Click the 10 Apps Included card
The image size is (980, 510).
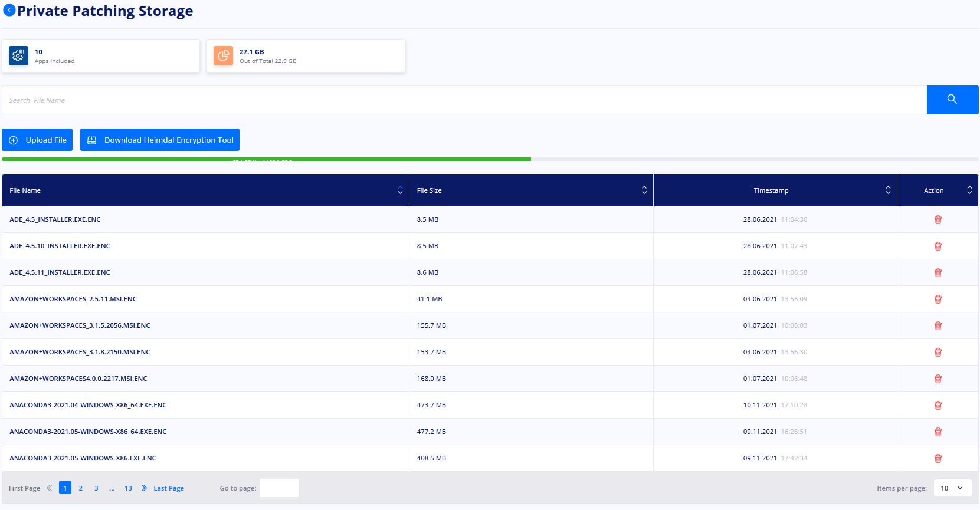click(101, 56)
